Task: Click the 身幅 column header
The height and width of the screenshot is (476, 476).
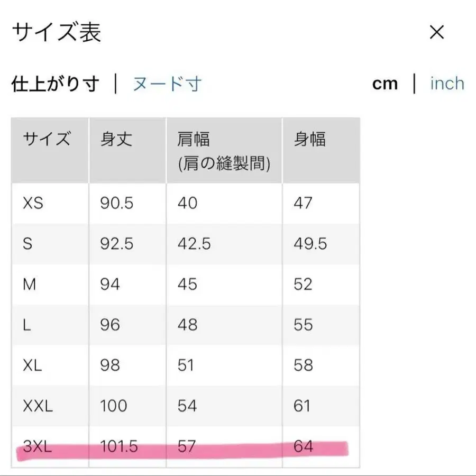Action: pos(310,139)
